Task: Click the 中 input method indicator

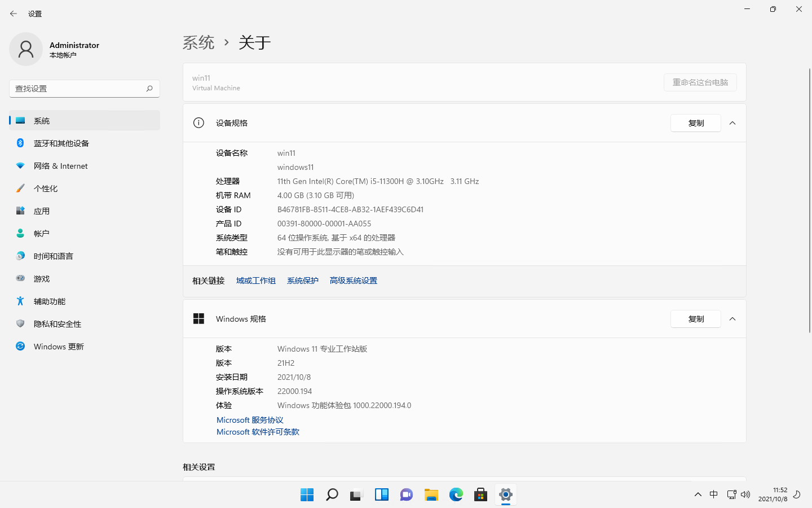Action: pyautogui.click(x=714, y=494)
